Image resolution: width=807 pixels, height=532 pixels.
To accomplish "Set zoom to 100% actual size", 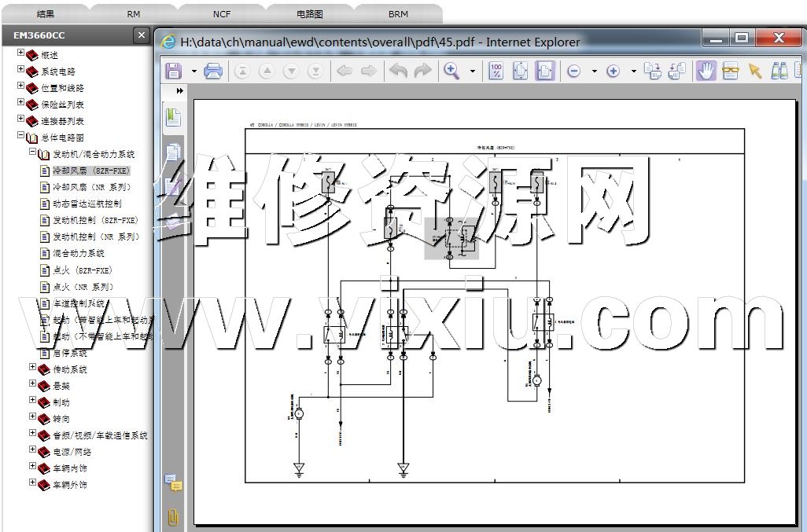I will [x=496, y=72].
